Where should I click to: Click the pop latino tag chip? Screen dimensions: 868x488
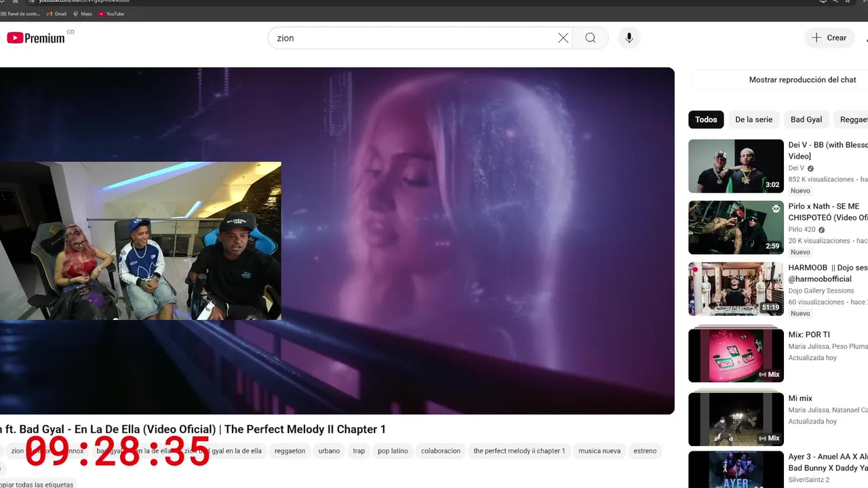(393, 451)
